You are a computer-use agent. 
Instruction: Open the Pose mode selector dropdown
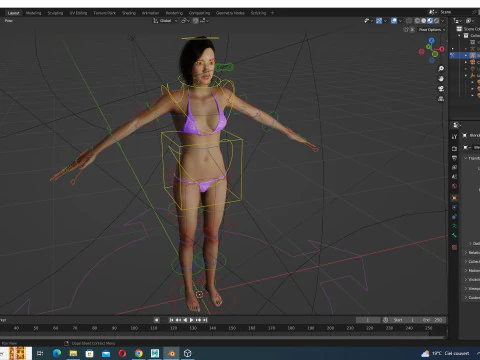coord(9,21)
